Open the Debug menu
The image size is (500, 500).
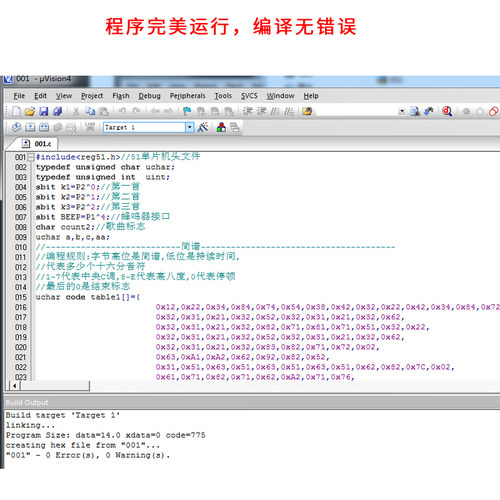click(x=149, y=96)
